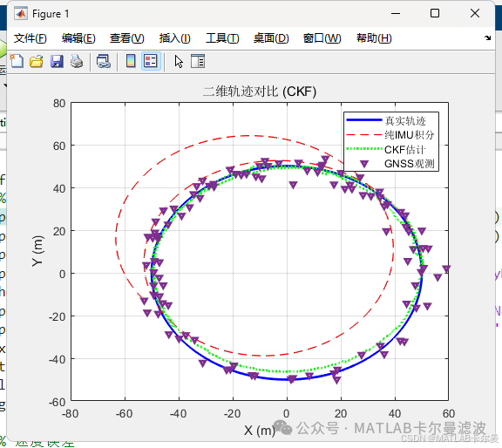502x448 pixels.
Task: Click the plot title 二维轨迹对比 (CKF)
Action: (260, 92)
